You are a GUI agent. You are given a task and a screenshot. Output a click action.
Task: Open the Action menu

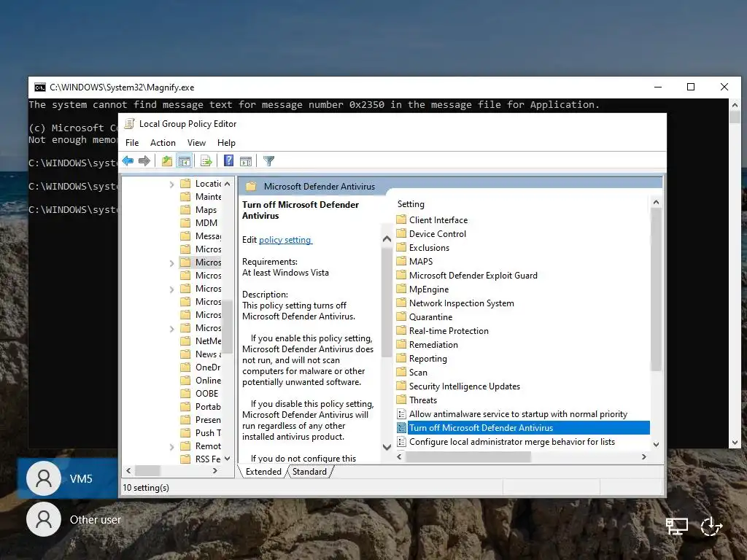tap(163, 143)
